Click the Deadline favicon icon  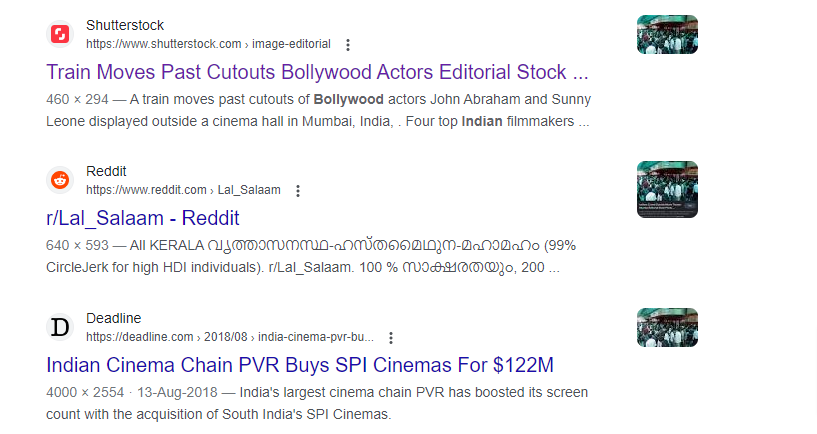[x=60, y=327]
